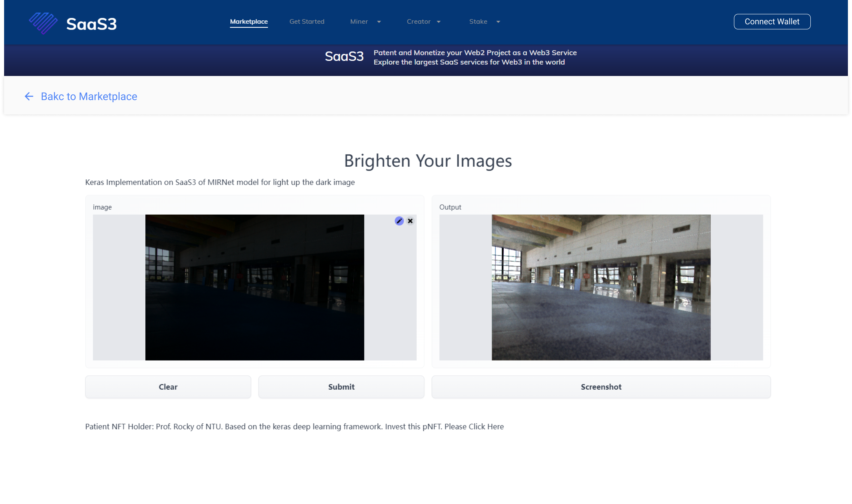The height and width of the screenshot is (504, 852).
Task: Click the Screenshot button
Action: 601,386
